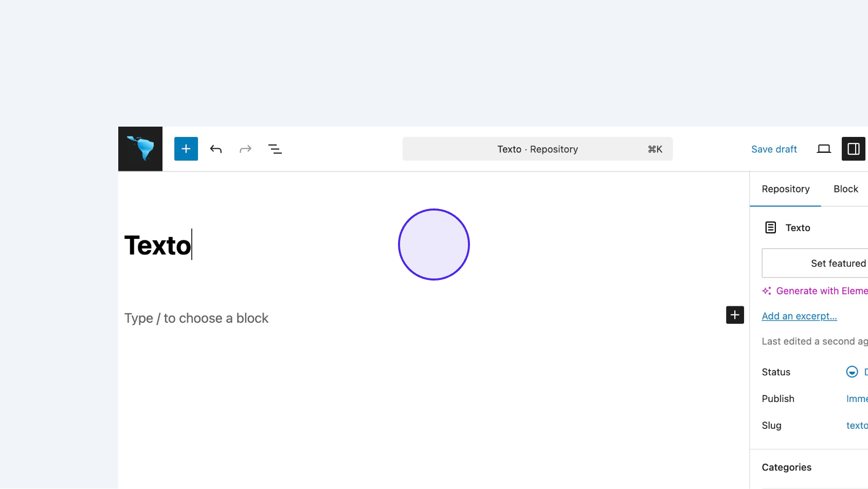Click the Add an excerpt link
This screenshot has width=868, height=489.
click(799, 316)
